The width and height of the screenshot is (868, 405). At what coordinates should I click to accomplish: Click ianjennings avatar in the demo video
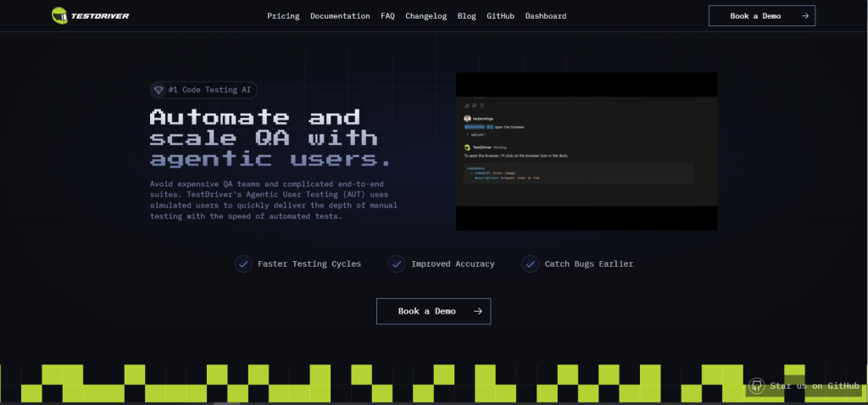click(467, 119)
